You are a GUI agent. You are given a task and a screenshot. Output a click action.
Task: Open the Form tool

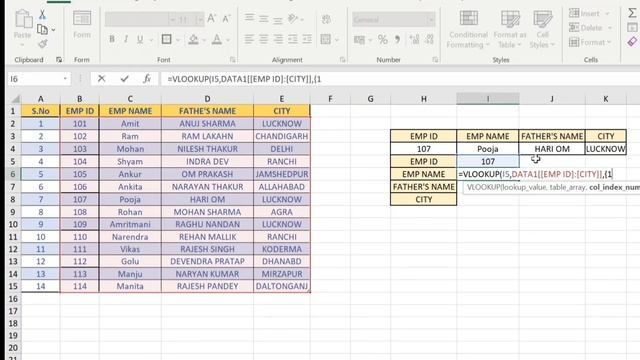(x=82, y=24)
